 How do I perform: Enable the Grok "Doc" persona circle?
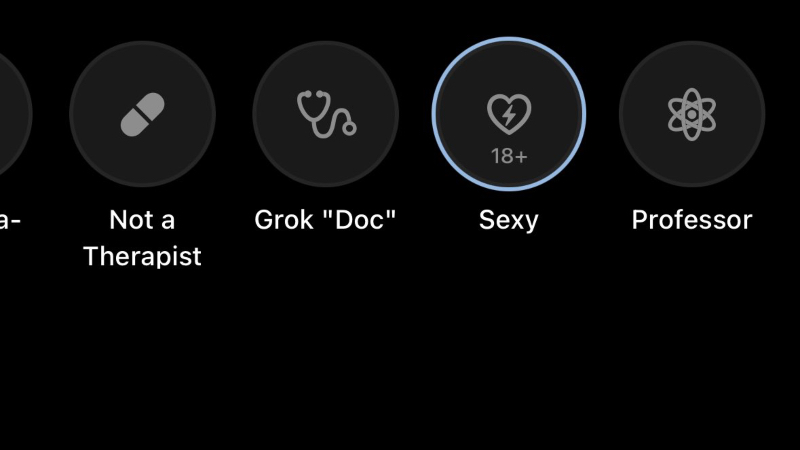[326, 114]
